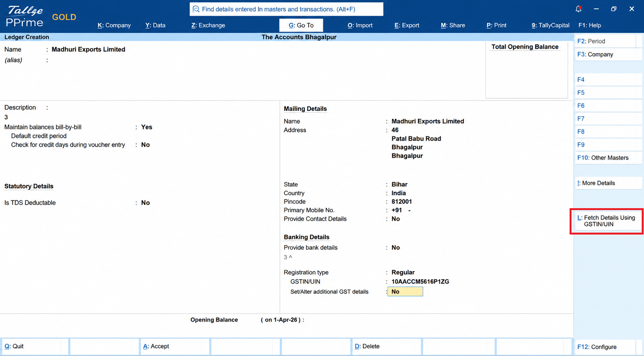Click the Yes value for Maintain balances bill-by-bill
The height and width of the screenshot is (356, 644).
[147, 127]
